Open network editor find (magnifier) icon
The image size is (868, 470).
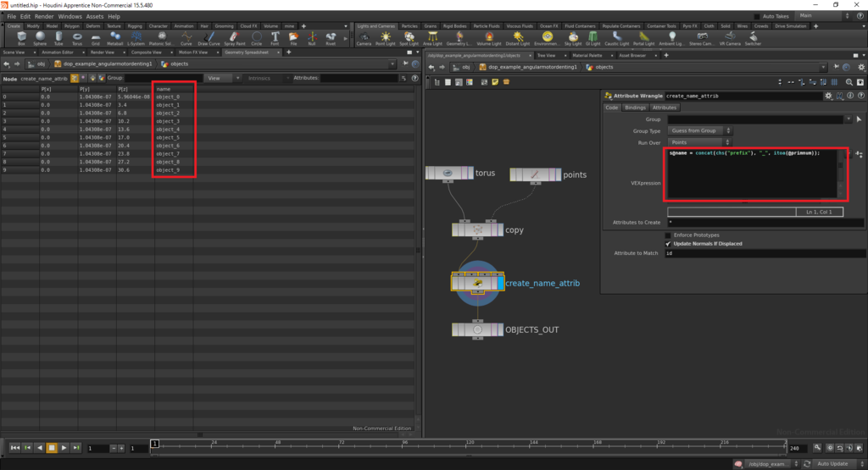[849, 82]
